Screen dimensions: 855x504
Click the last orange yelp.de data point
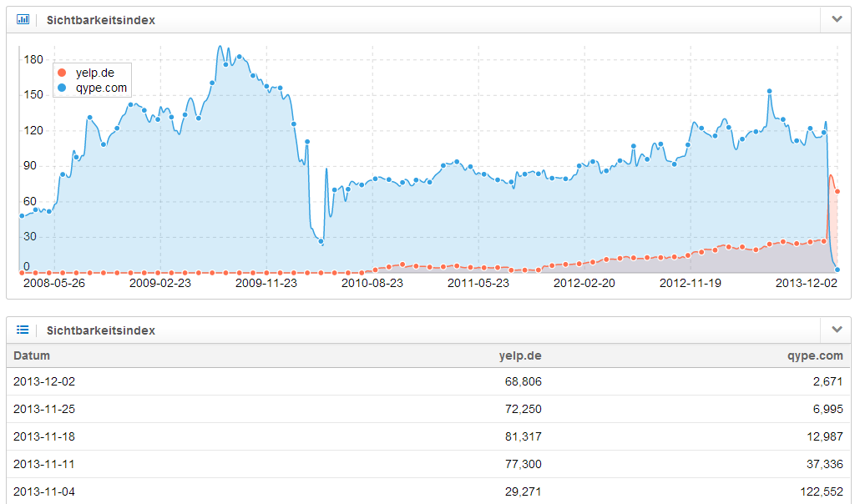pyautogui.click(x=837, y=192)
